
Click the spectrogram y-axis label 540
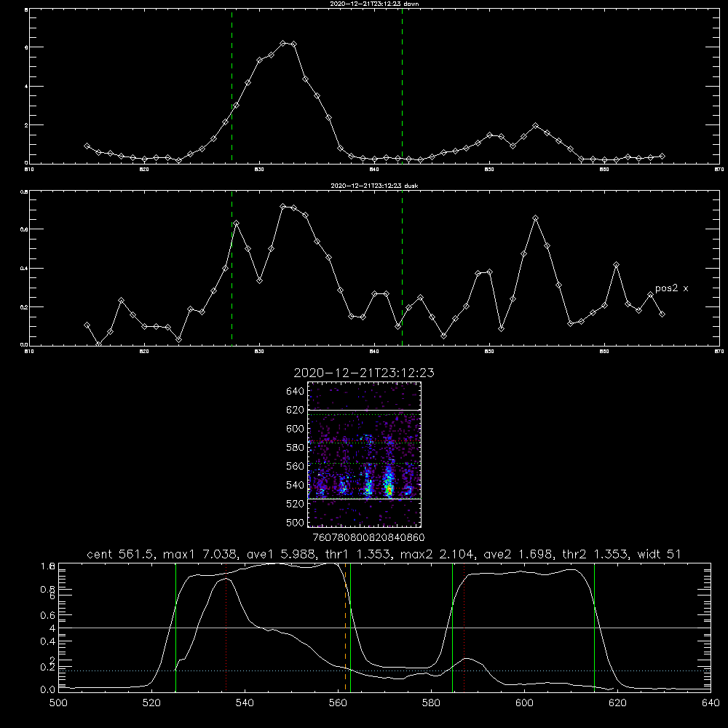(x=296, y=485)
